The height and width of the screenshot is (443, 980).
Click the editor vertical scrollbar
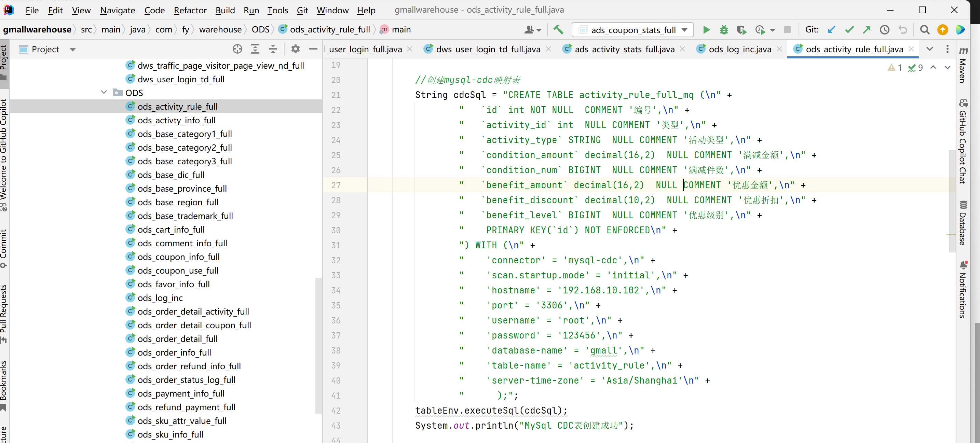click(x=952, y=201)
